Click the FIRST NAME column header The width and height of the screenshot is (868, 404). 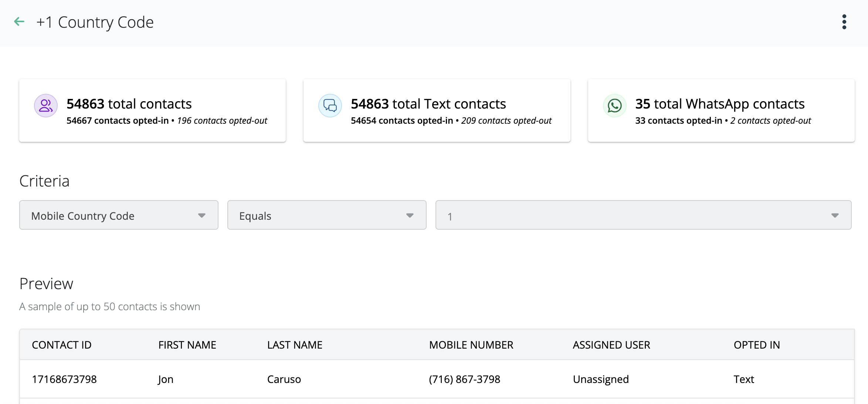[187, 345]
